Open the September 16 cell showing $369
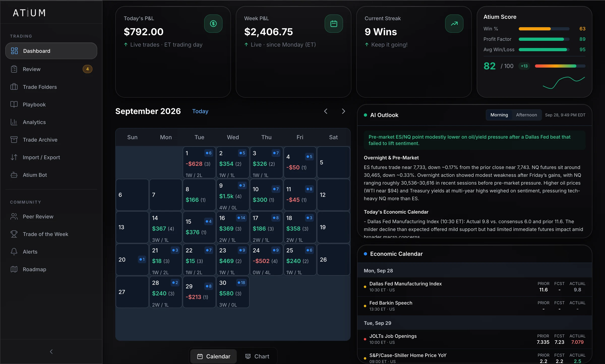Viewport: 605px width, 364px height. (x=233, y=227)
